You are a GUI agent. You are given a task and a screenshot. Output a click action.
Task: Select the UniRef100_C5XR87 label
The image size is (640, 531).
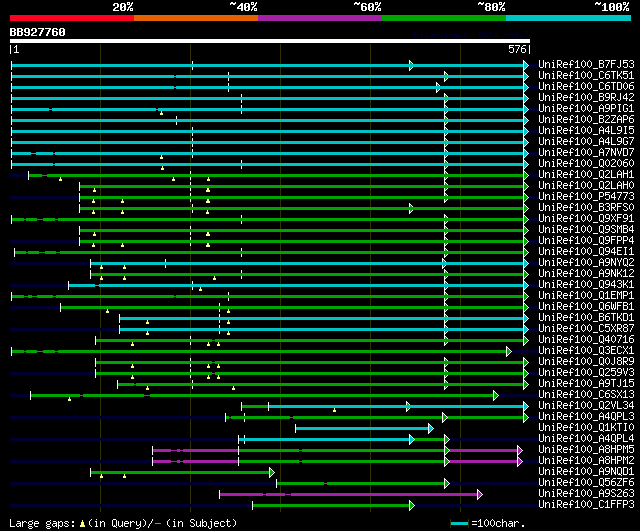click(x=586, y=329)
